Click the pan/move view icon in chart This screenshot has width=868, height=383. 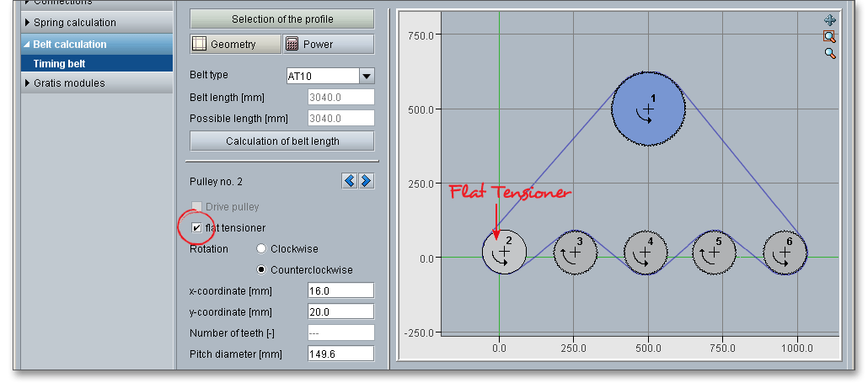(829, 20)
